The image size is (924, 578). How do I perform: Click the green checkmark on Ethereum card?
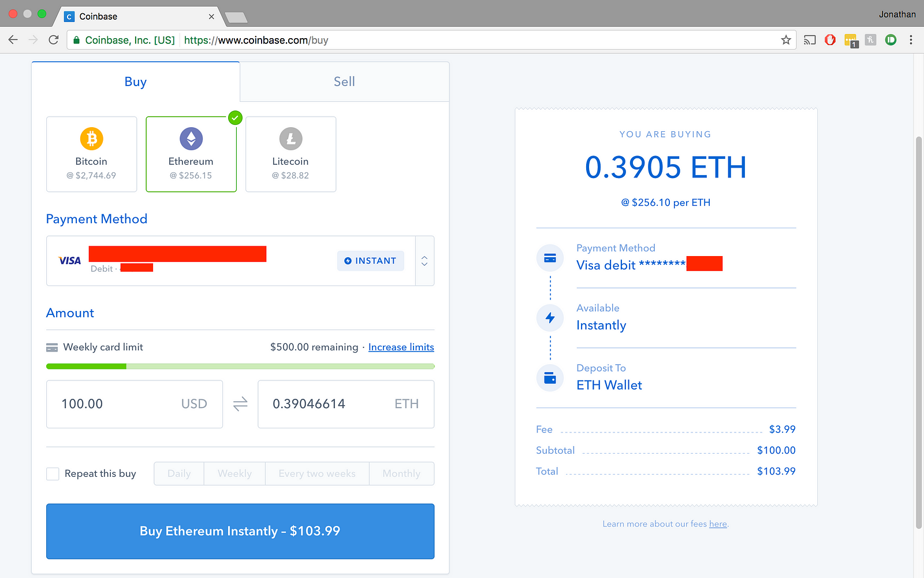235,117
